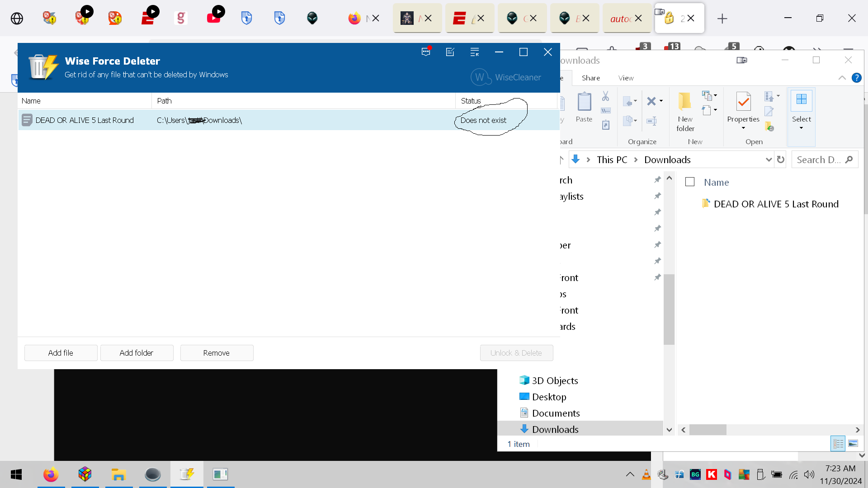Switch to the 'autoc' browser tab
The image size is (868, 488).
[x=627, y=18]
